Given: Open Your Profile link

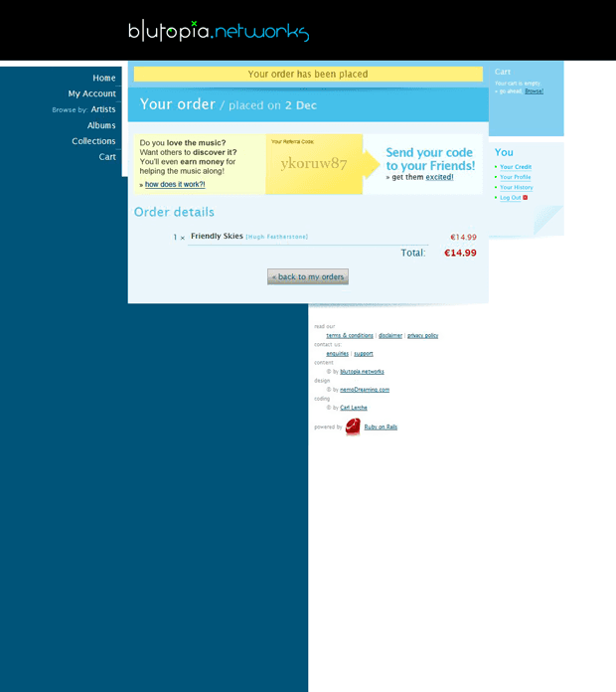Looking at the screenshot, I should point(515,177).
